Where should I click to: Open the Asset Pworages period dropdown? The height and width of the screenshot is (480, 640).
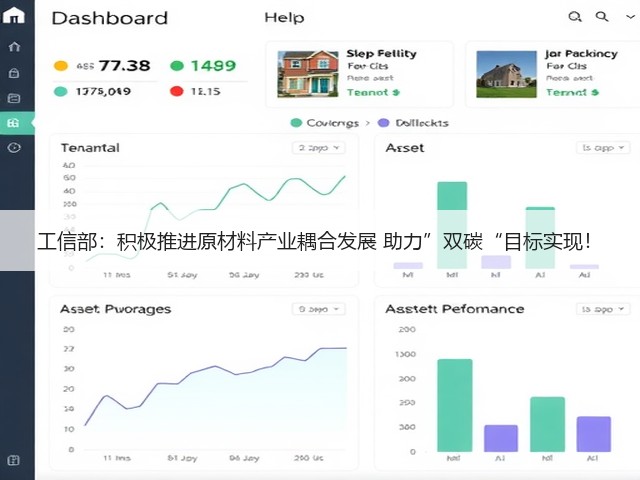point(319,309)
